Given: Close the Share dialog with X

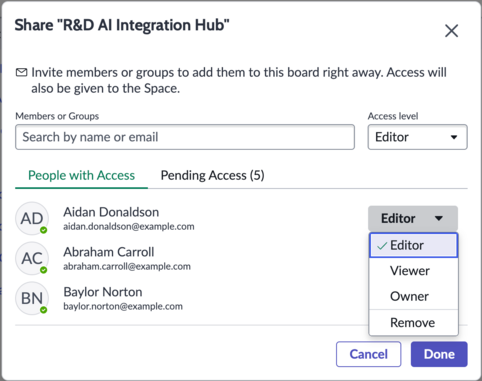Looking at the screenshot, I should pyautogui.click(x=451, y=31).
